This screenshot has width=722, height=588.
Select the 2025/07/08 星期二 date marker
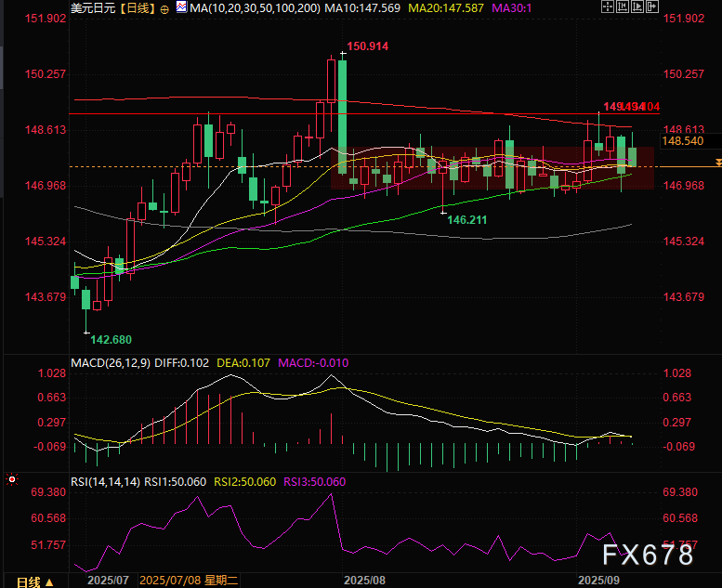(189, 581)
